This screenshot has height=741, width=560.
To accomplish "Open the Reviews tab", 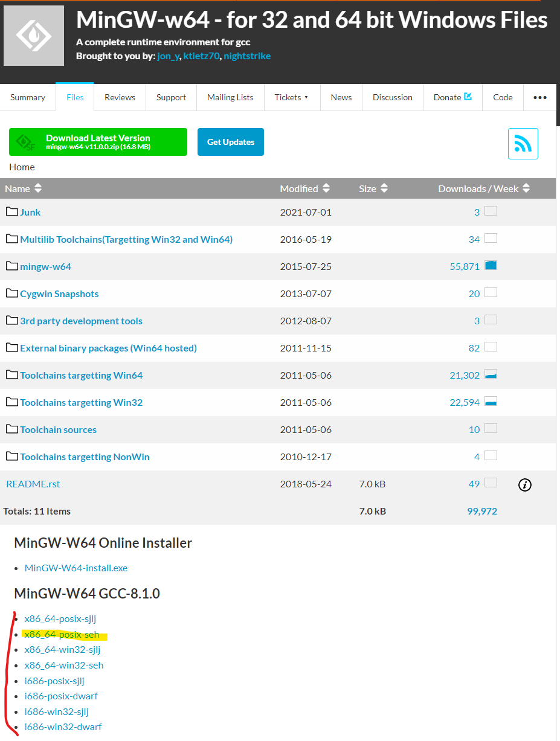I will (x=120, y=97).
